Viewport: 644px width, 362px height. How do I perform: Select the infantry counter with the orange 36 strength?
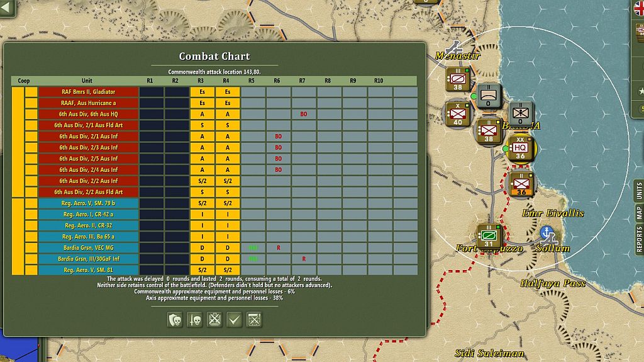click(521, 183)
